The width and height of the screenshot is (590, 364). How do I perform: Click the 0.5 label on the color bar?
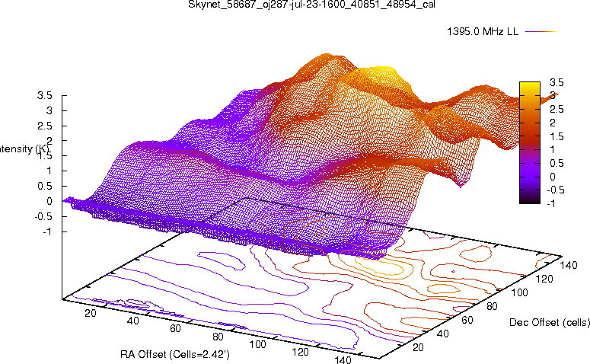click(x=557, y=163)
